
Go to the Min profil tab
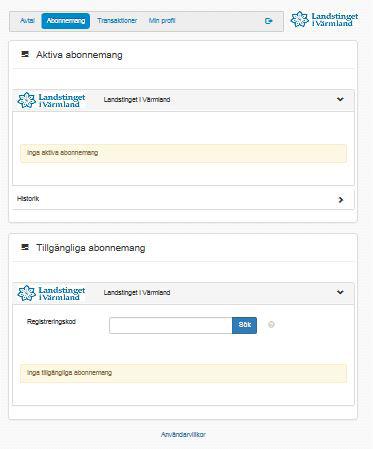pyautogui.click(x=162, y=21)
